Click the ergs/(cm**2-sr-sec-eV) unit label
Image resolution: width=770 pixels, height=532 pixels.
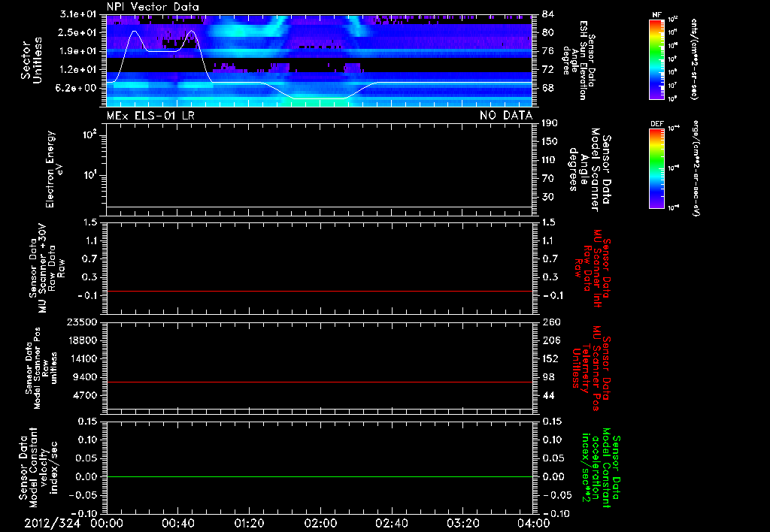coord(694,169)
